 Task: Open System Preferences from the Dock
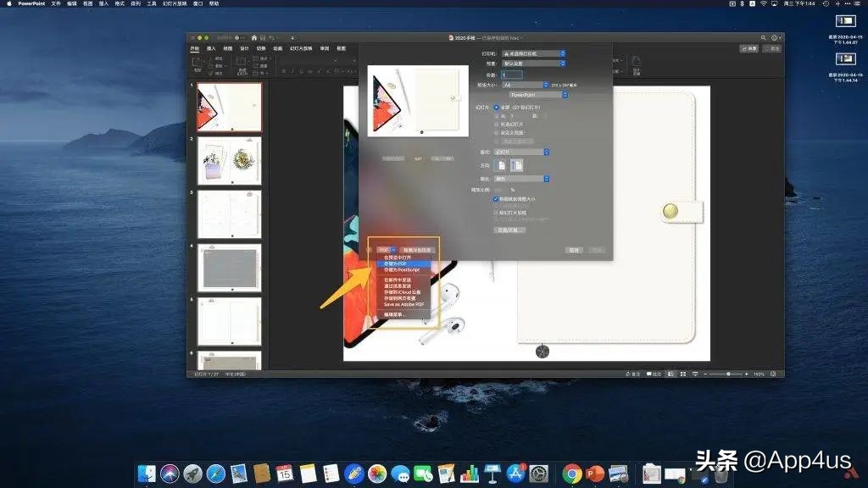coord(539,474)
